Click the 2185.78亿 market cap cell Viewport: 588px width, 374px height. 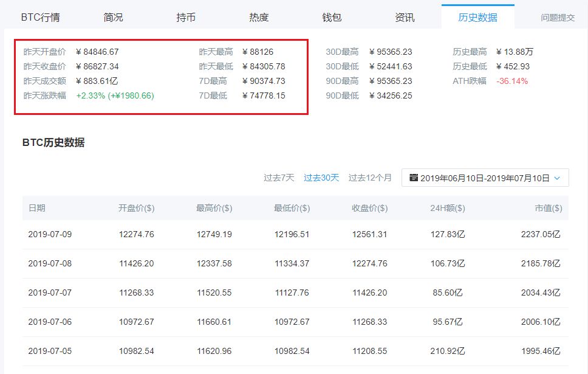(x=541, y=263)
